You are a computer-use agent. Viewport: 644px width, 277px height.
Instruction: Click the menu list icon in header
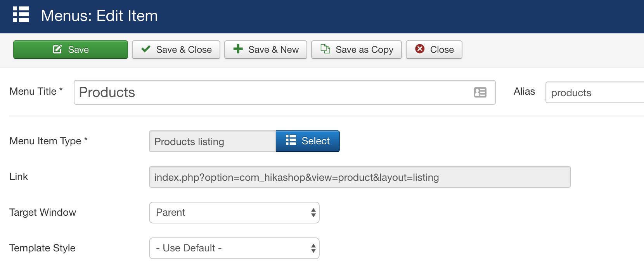coord(21,15)
